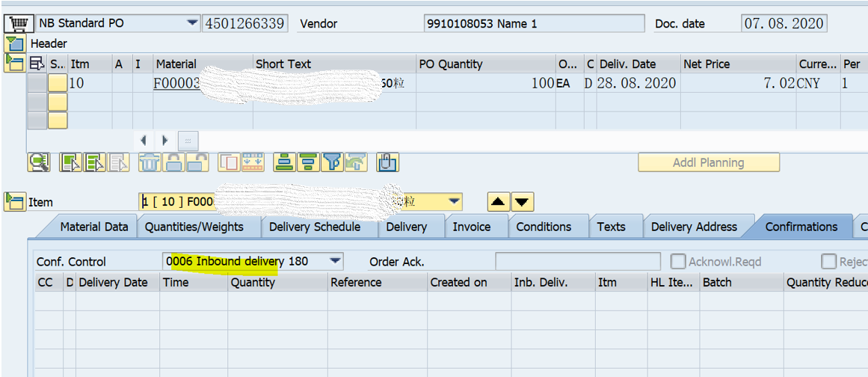Select row selector for item 10
Image resolution: width=868 pixels, height=377 pixels.
(37, 83)
